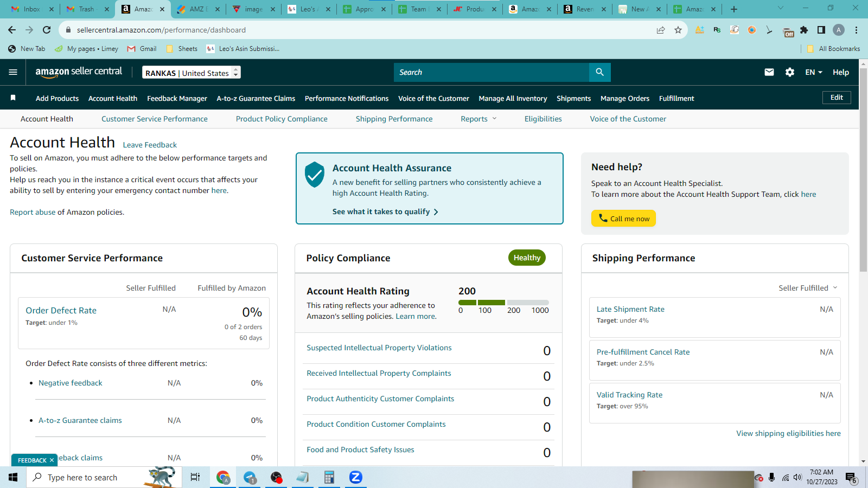
Task: Switch to Shipping Performance tab
Action: (394, 119)
